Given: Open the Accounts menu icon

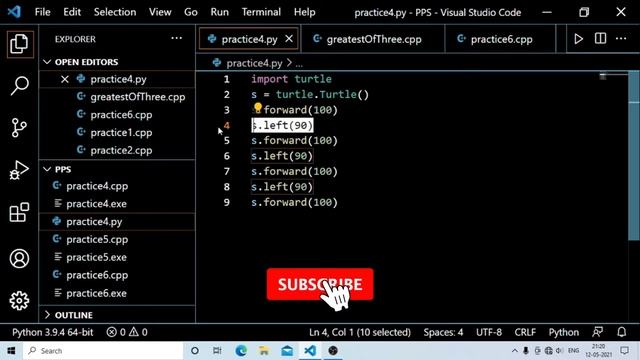Looking at the screenshot, I should [19, 258].
